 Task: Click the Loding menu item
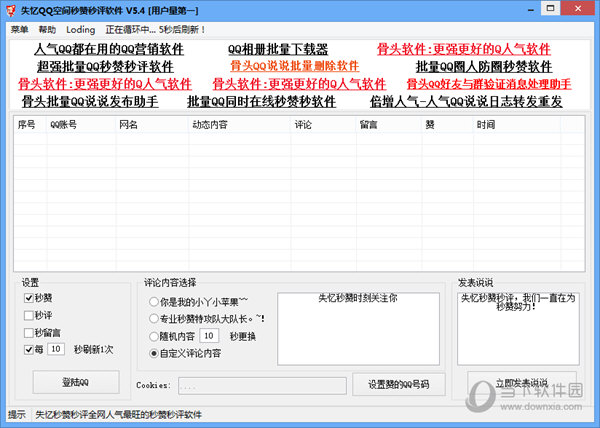click(80, 29)
